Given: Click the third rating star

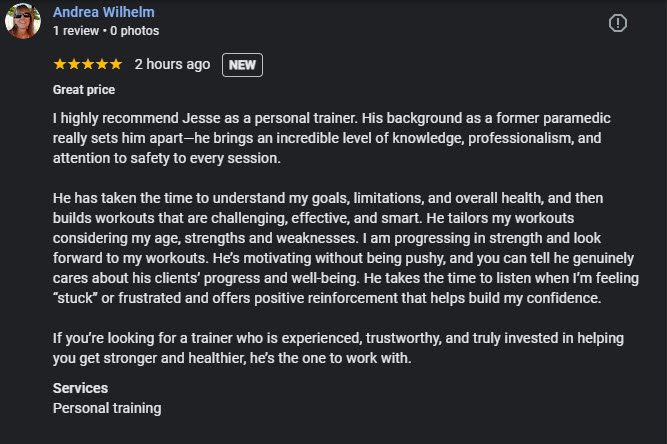Looking at the screenshot, I should click(87, 64).
